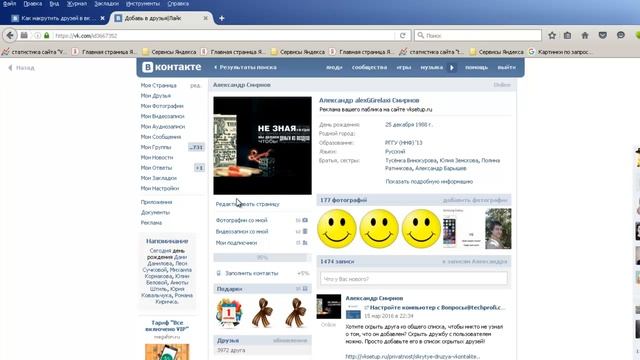
Task: Open the calendar gift thumbnail
Action: (229, 313)
